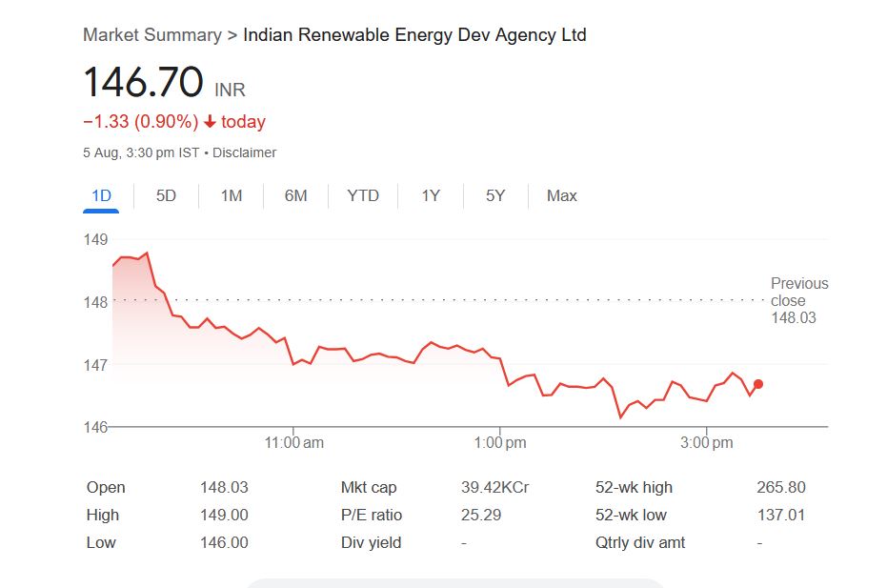The image size is (887, 588).
Task: Select the 1D time range tab
Action: [x=101, y=195]
